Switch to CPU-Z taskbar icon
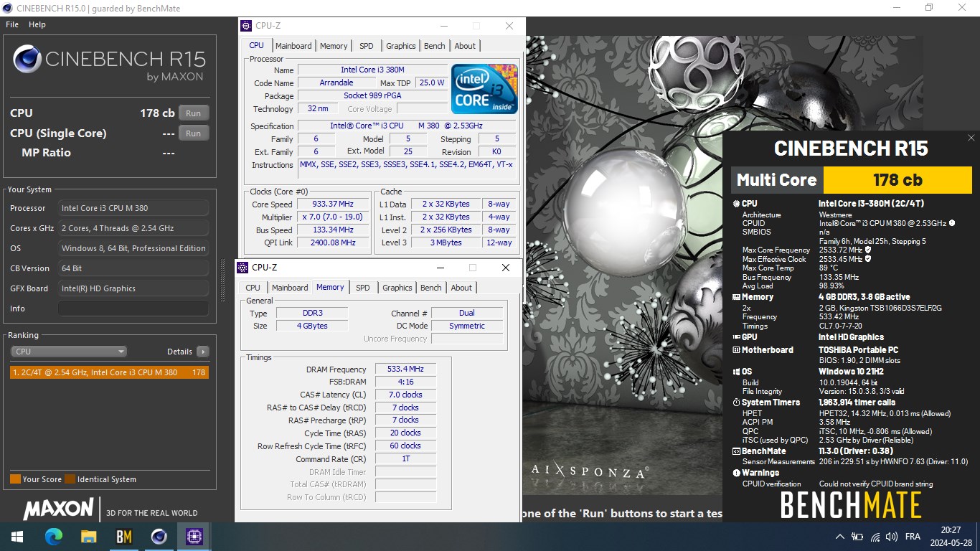Image resolution: width=980 pixels, height=551 pixels. click(194, 537)
